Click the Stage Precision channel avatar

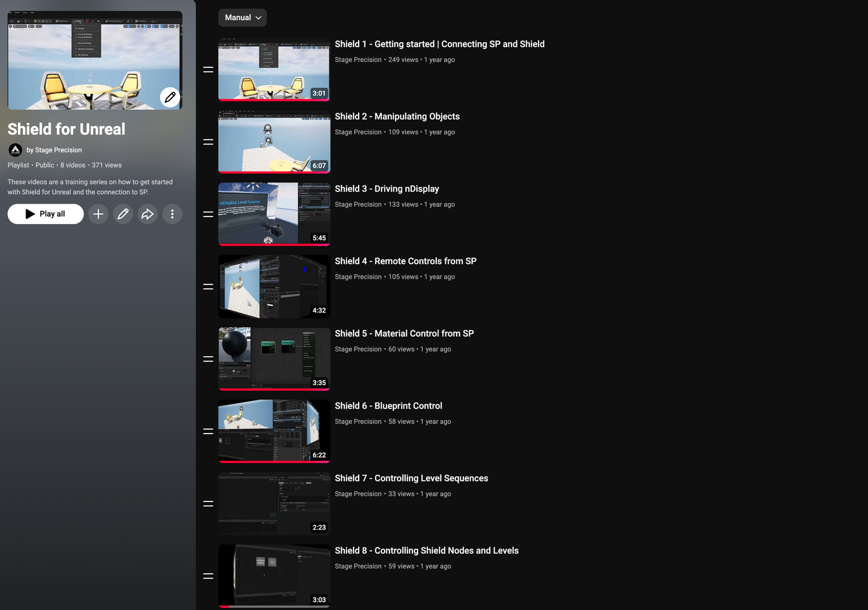click(x=15, y=150)
